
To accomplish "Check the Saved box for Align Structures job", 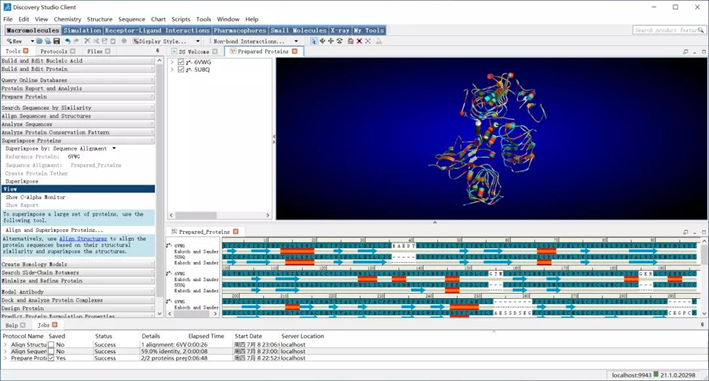I will tap(51, 344).
